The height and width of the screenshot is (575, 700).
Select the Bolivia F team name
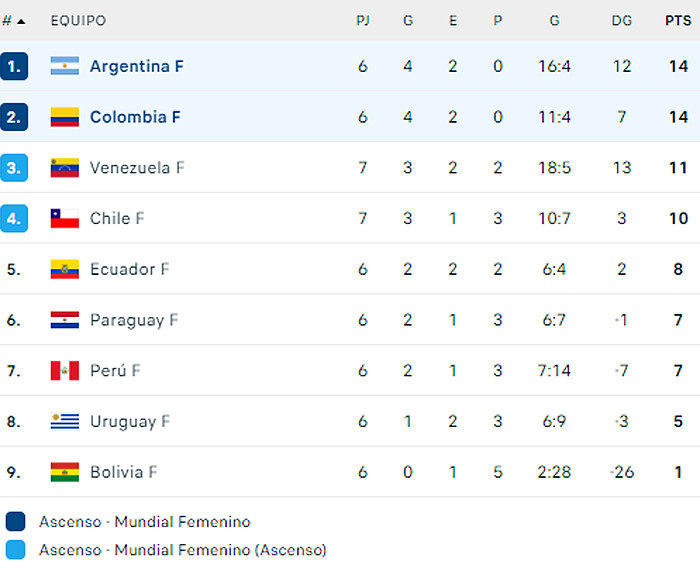[x=124, y=472]
